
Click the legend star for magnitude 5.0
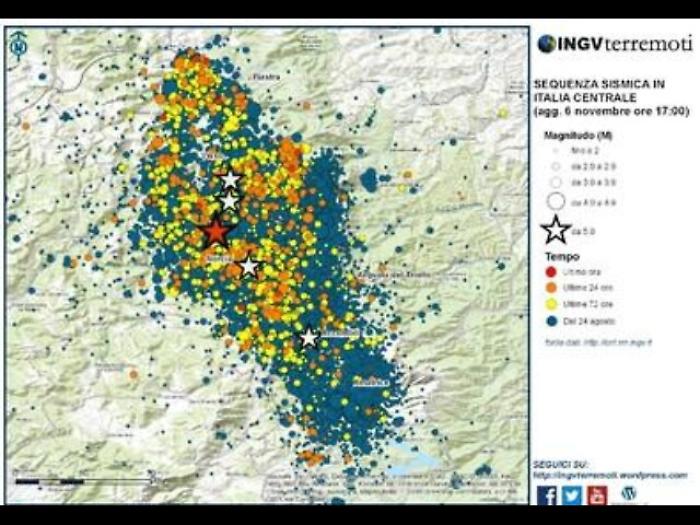(555, 230)
